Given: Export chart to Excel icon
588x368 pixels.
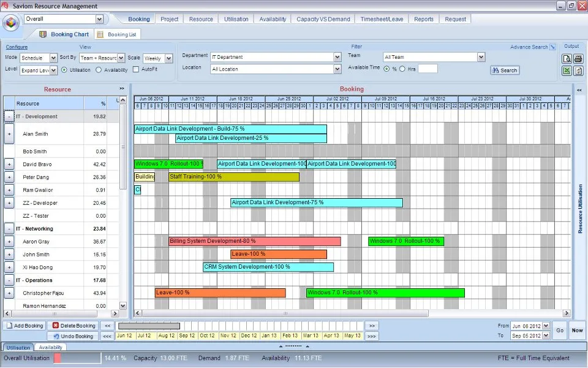Looking at the screenshot, I should click(x=567, y=71).
